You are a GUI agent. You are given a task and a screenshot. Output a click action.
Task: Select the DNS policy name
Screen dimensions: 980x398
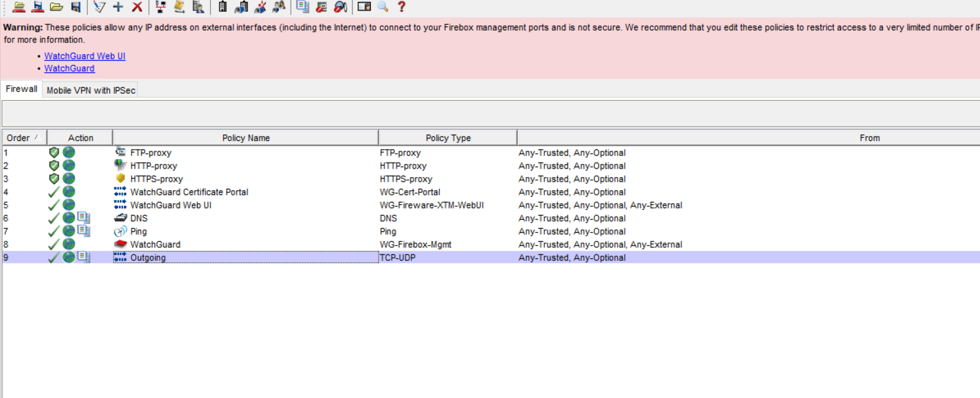139,218
